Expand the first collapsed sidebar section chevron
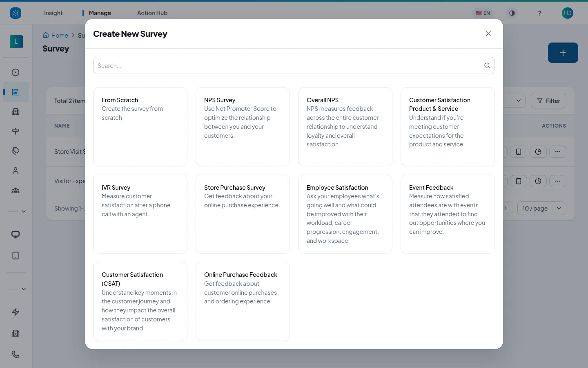The height and width of the screenshot is (368, 588). [24, 211]
